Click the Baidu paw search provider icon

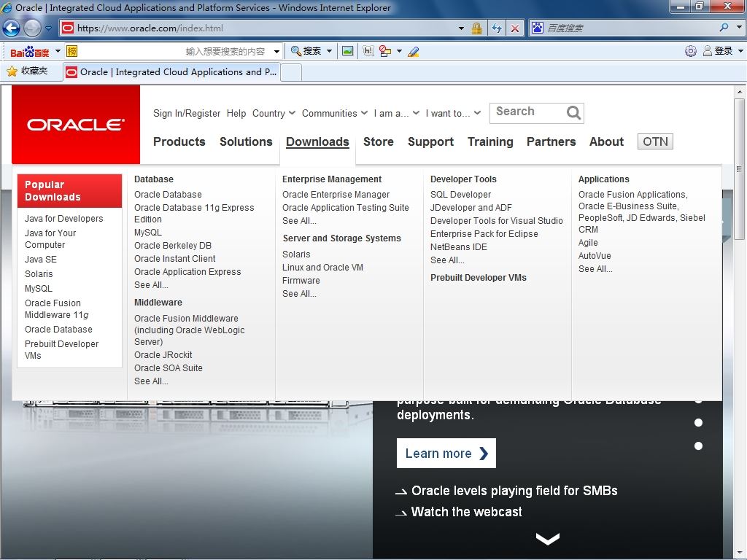coord(538,28)
